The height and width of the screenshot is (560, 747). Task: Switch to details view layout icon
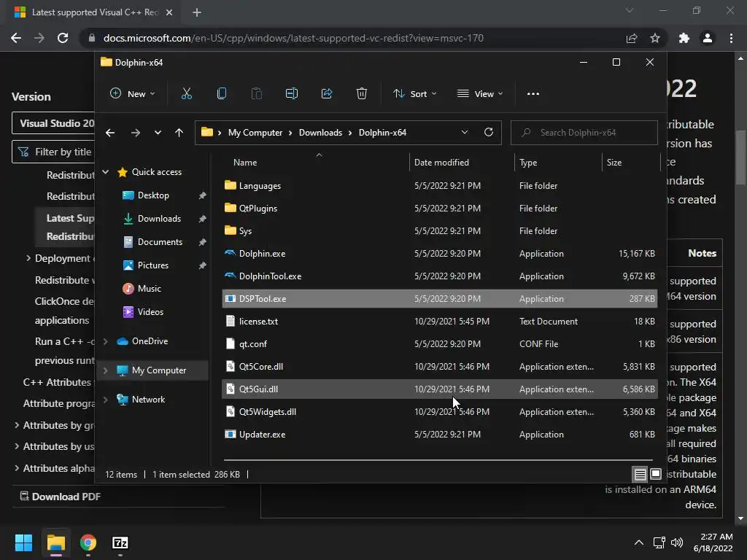pyautogui.click(x=640, y=474)
